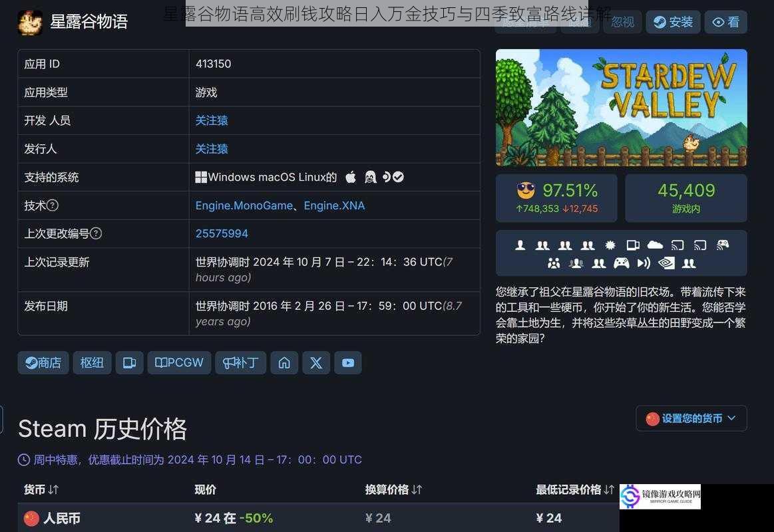Click the China flag in 人民币 row
Viewport: 774px width, 532px height.
(x=31, y=518)
